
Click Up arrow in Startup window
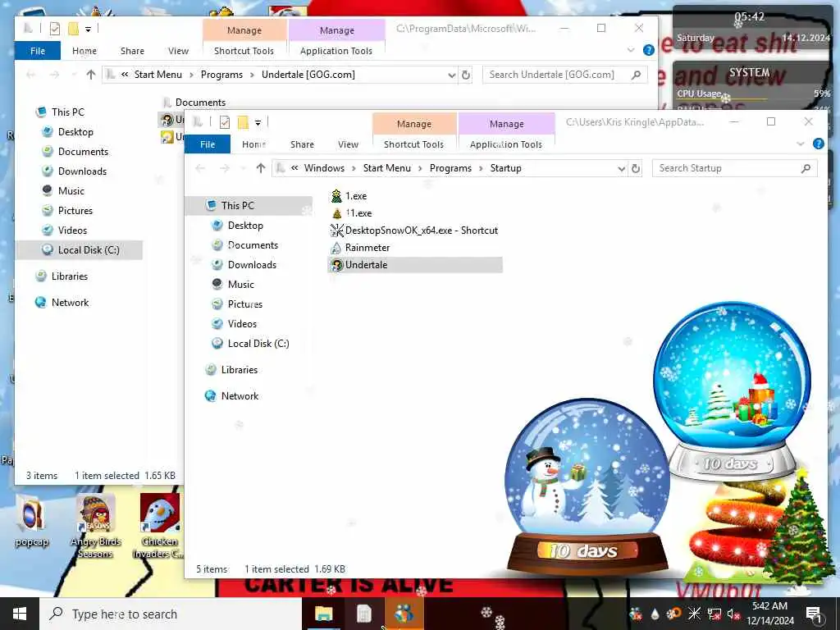(260, 168)
